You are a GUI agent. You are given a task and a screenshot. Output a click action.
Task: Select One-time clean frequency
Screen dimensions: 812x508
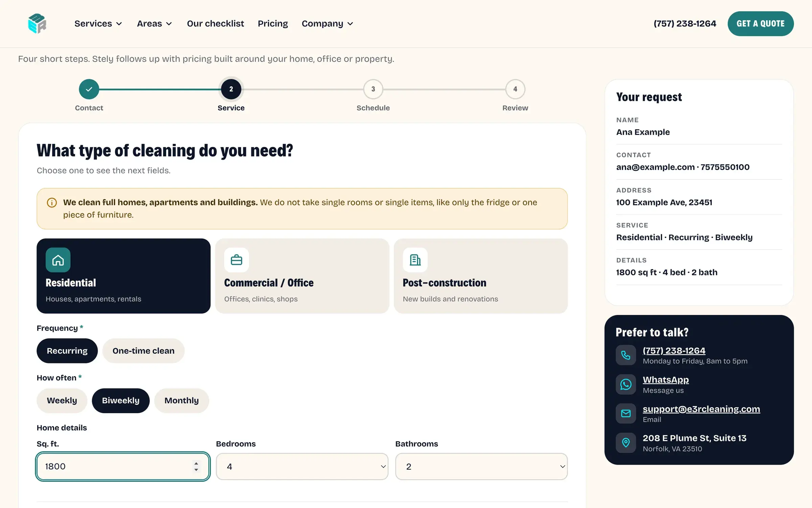(x=143, y=351)
